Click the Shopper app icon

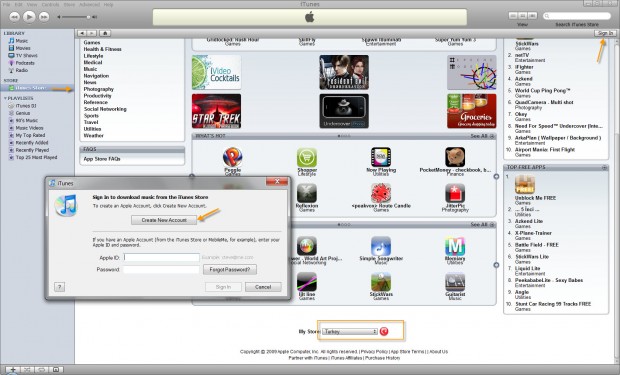coord(307,157)
